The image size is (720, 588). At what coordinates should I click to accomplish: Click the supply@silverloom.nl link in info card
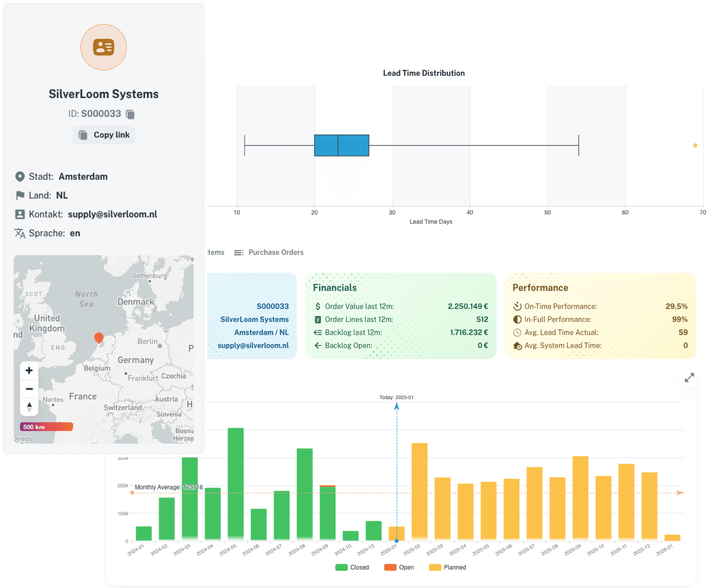coord(253,346)
